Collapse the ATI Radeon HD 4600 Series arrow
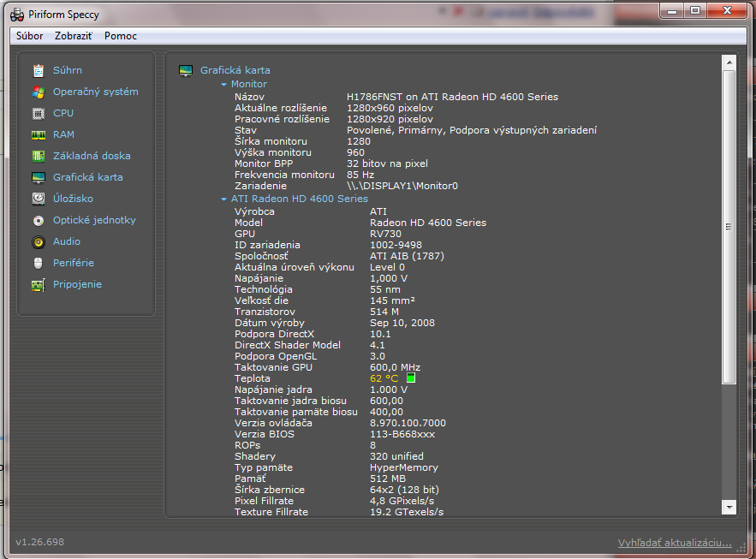This screenshot has width=756, height=559. pyautogui.click(x=223, y=199)
